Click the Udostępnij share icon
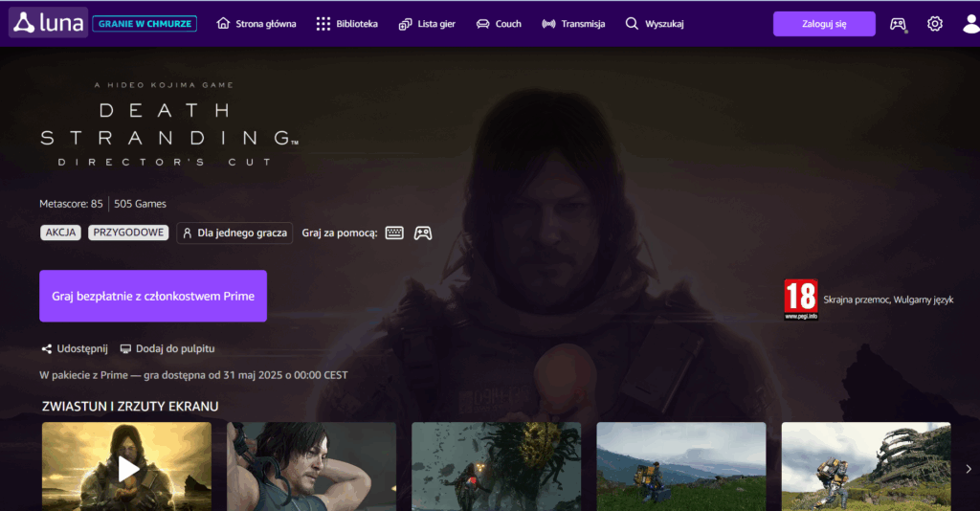 pyautogui.click(x=46, y=349)
